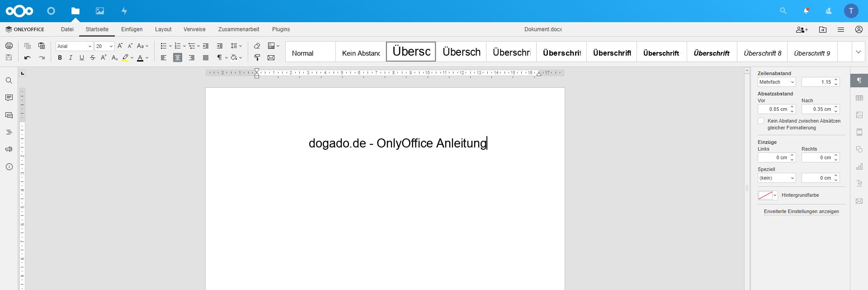Open the Datei tab
This screenshot has width=868, height=290.
pos(67,29)
